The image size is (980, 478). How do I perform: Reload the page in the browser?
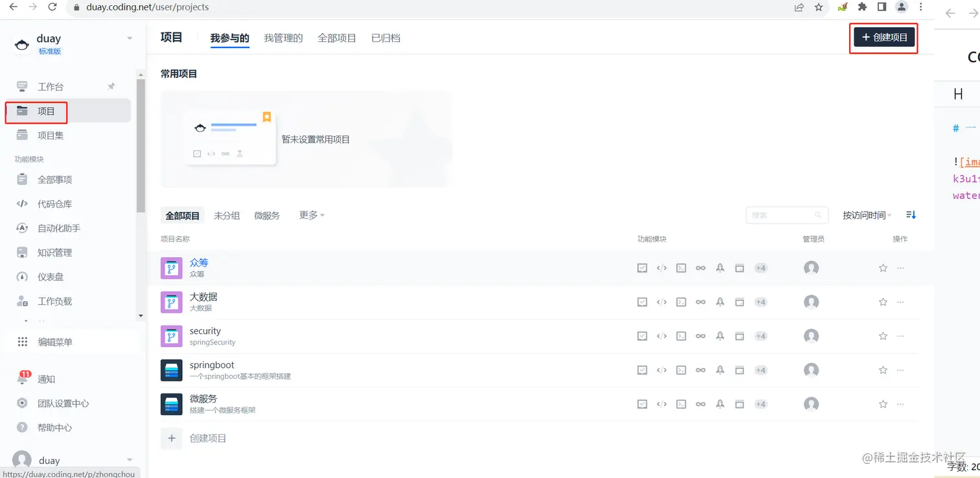(x=52, y=7)
